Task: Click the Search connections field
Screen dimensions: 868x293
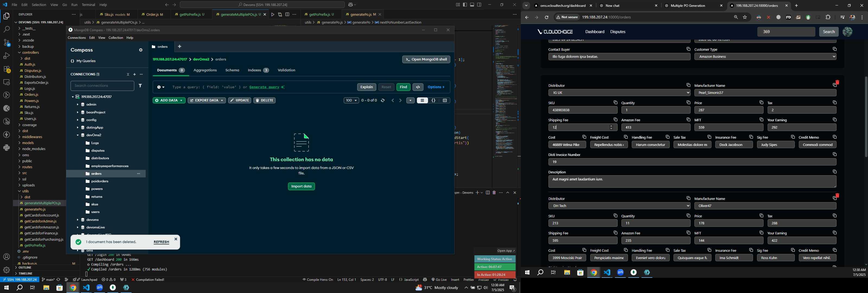Action: [x=102, y=86]
